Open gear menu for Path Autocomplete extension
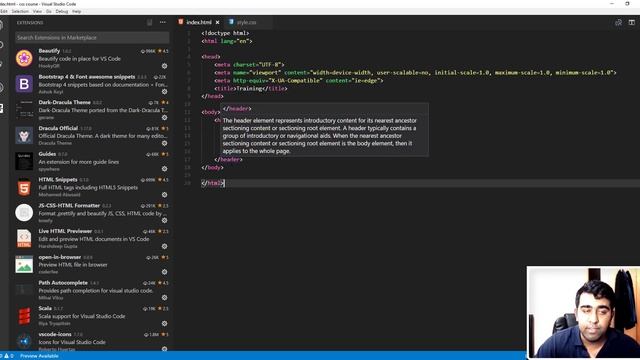This screenshot has width=640, height=360. [164, 298]
